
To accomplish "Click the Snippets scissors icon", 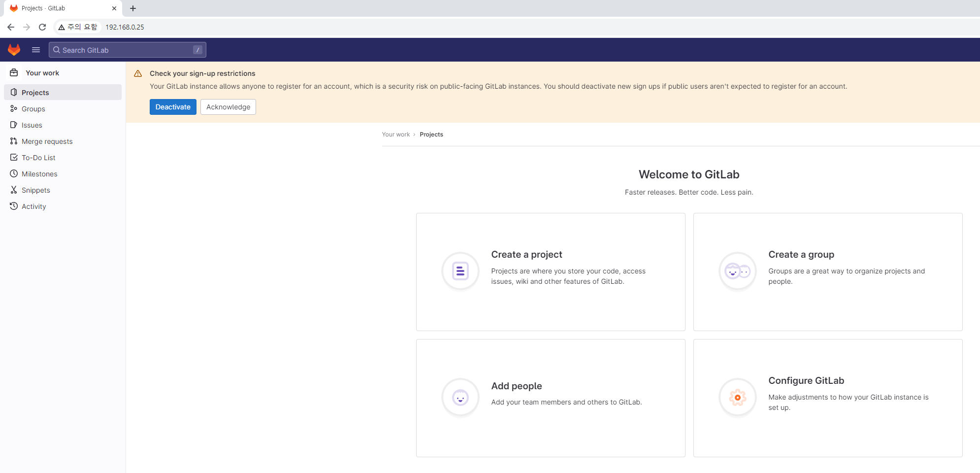I will 14,190.
